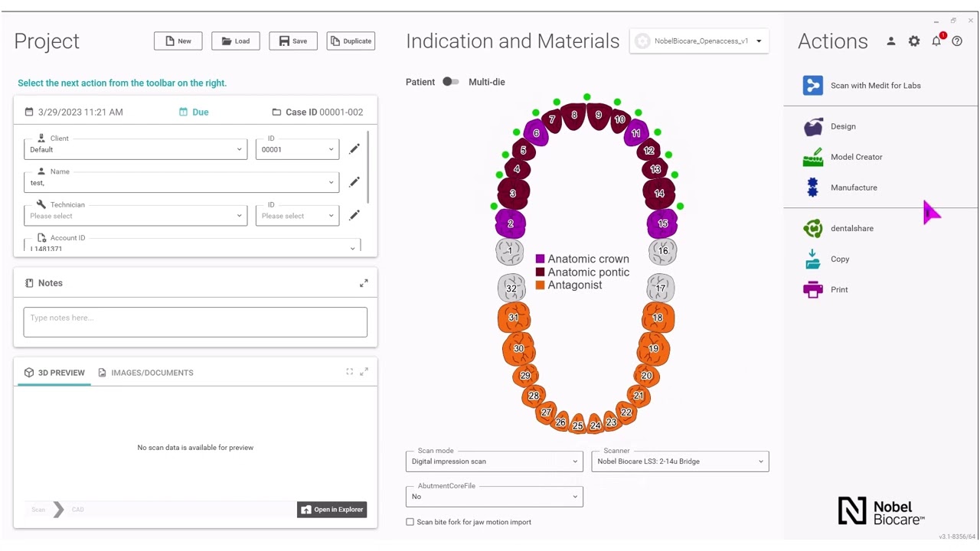
Task: Duplicate the project
Action: [x=351, y=41]
